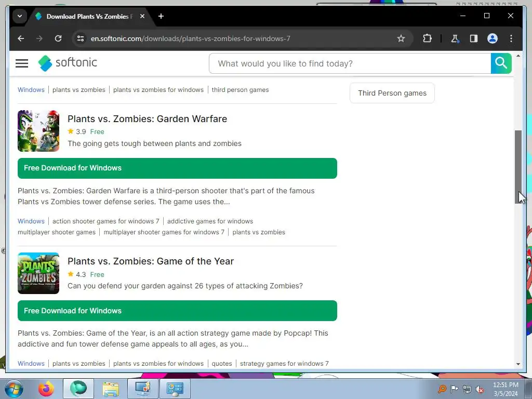The height and width of the screenshot is (399, 532).
Task: Click quotes tag link
Action: (222, 364)
